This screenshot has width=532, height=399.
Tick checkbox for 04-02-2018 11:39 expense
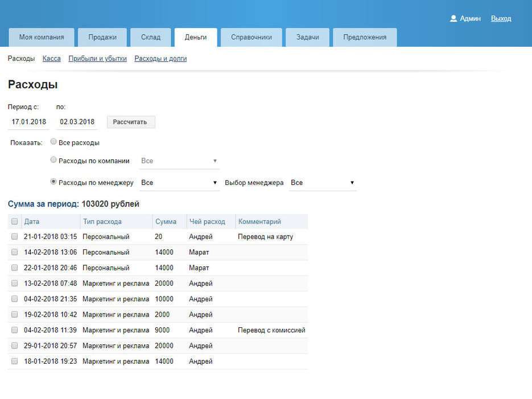(x=15, y=330)
